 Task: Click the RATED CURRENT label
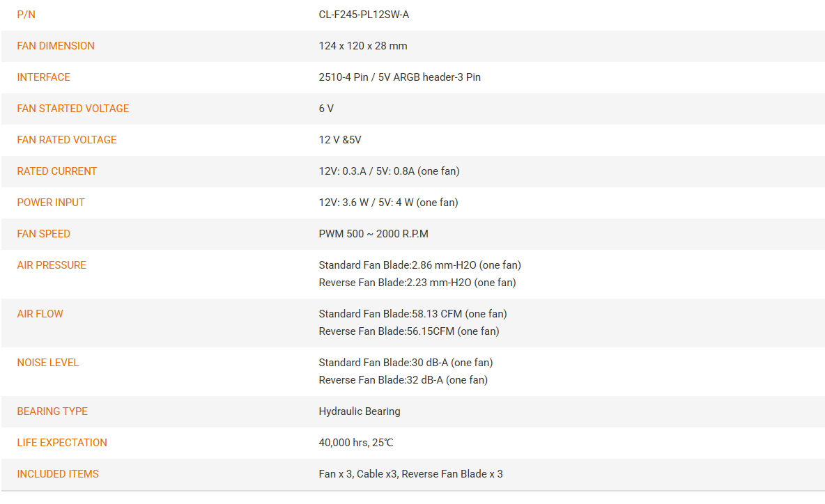click(x=56, y=171)
